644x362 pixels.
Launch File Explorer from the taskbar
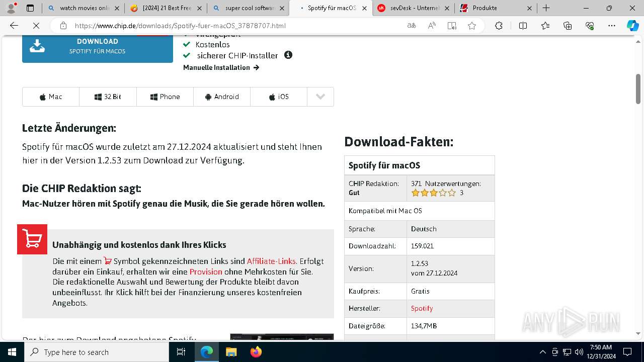point(231,352)
